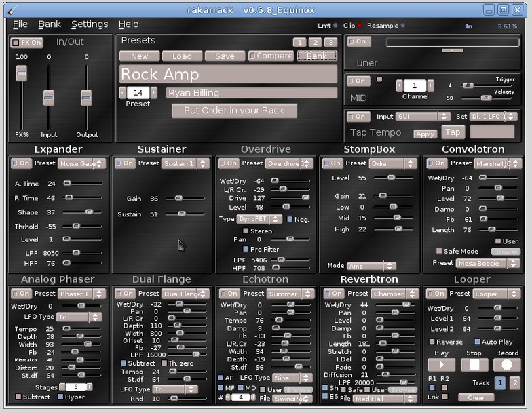Open the Settings menu
The image size is (532, 413).
90,24
